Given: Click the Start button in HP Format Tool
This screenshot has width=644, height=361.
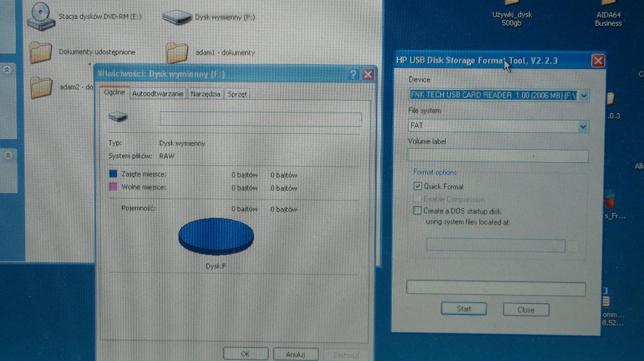Looking at the screenshot, I should click(x=464, y=309).
